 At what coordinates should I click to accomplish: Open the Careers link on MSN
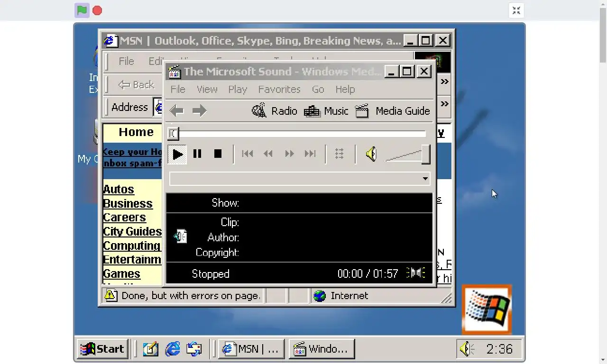tap(124, 218)
